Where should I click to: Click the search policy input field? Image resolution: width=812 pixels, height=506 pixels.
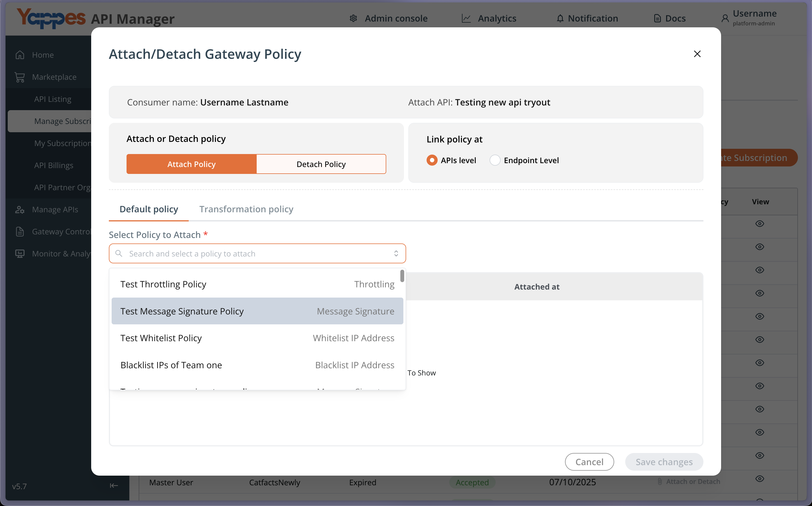click(257, 253)
